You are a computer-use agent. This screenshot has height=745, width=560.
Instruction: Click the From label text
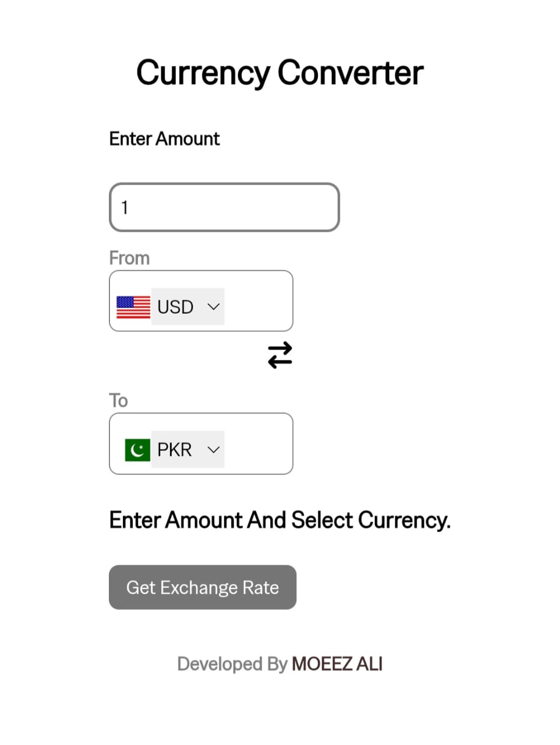129,258
